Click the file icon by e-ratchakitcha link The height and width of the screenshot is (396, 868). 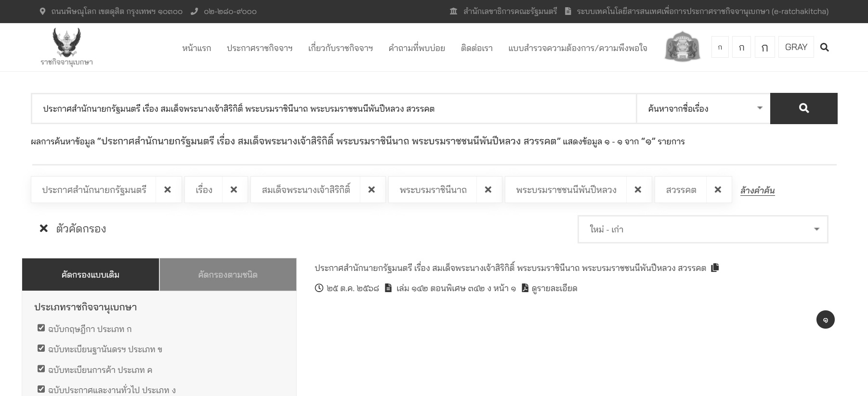pyautogui.click(x=568, y=11)
